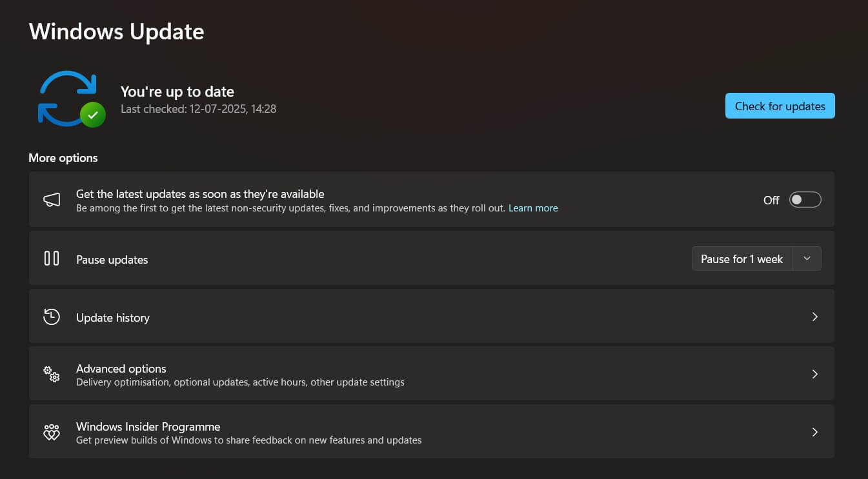
Task: Click the Off label beside the toggle
Action: tap(771, 200)
